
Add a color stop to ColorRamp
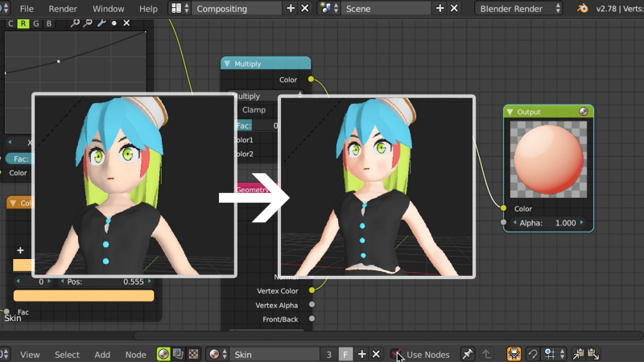pos(20,250)
